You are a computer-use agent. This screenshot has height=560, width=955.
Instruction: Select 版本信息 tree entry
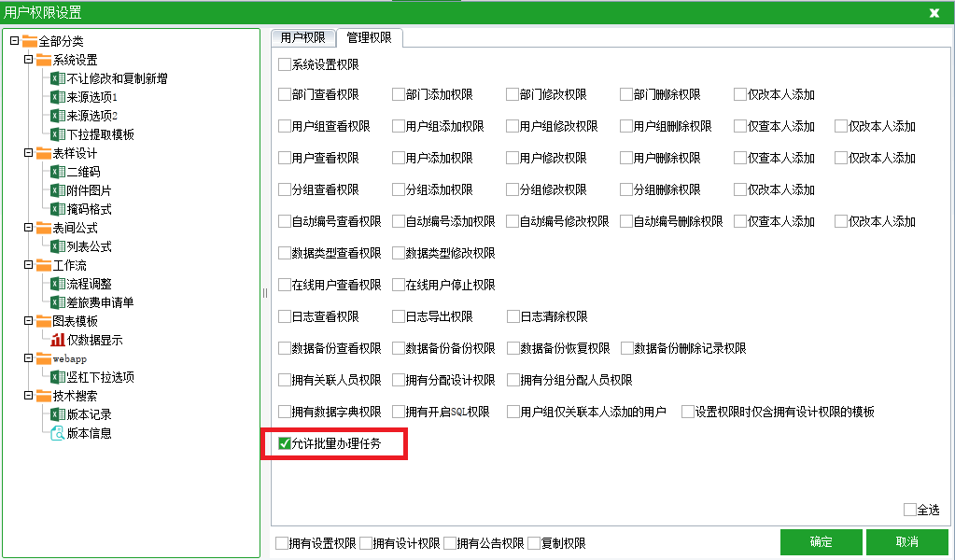89,433
